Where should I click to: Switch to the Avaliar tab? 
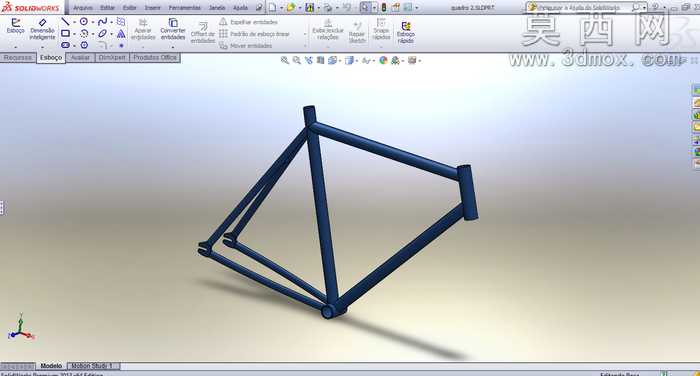click(80, 58)
